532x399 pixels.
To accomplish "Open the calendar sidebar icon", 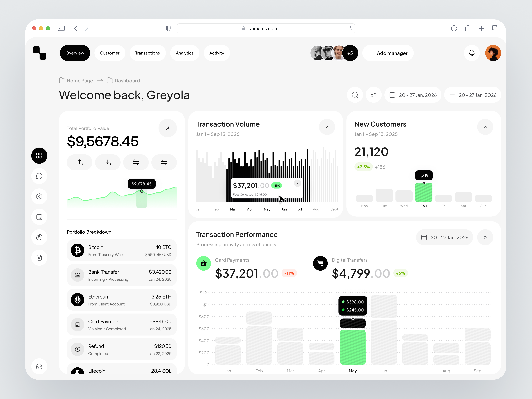I will (39, 217).
